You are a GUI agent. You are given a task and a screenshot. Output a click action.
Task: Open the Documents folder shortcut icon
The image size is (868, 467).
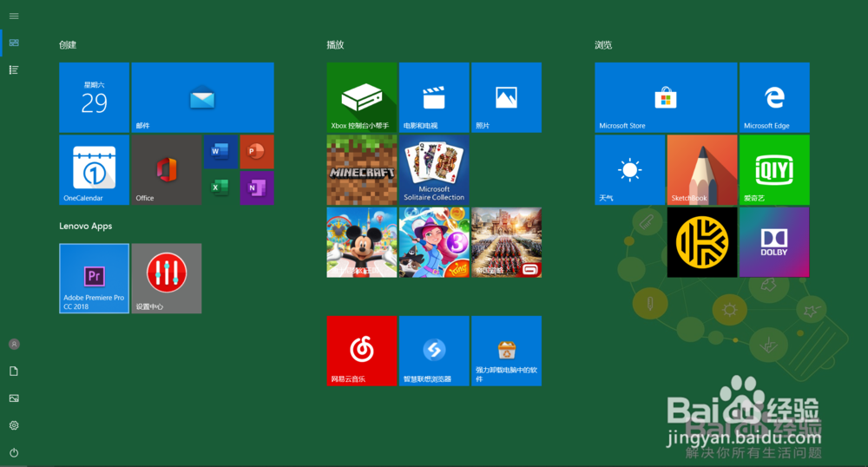point(14,372)
